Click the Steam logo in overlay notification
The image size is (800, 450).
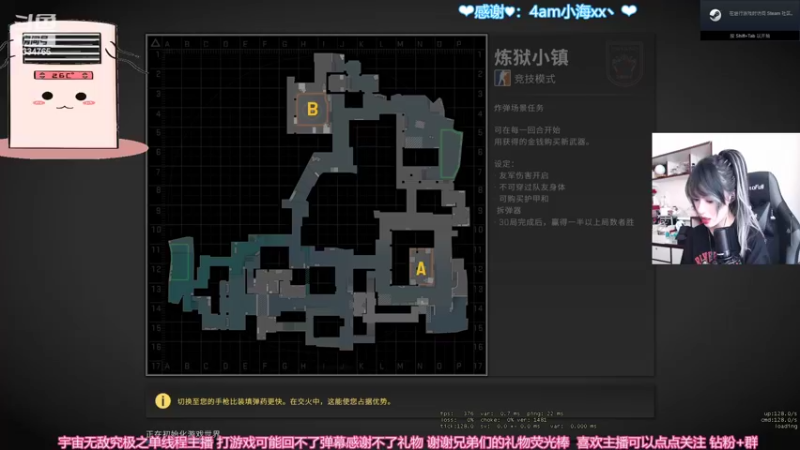(715, 14)
